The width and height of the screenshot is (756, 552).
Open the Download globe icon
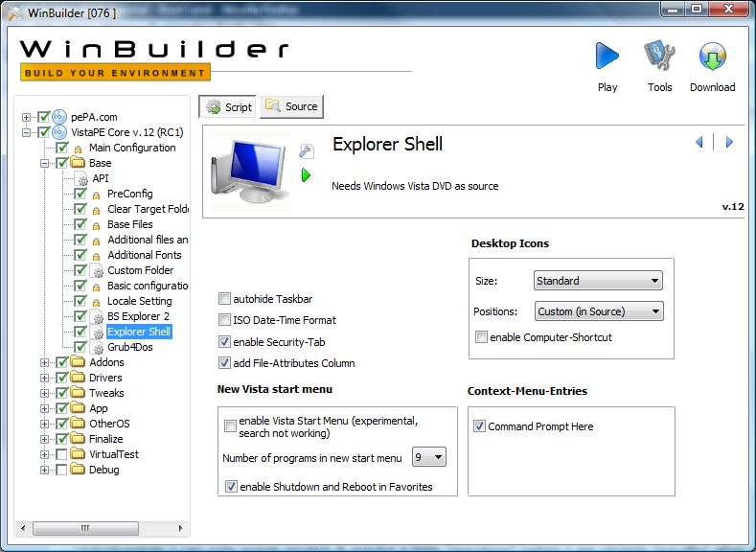712,56
